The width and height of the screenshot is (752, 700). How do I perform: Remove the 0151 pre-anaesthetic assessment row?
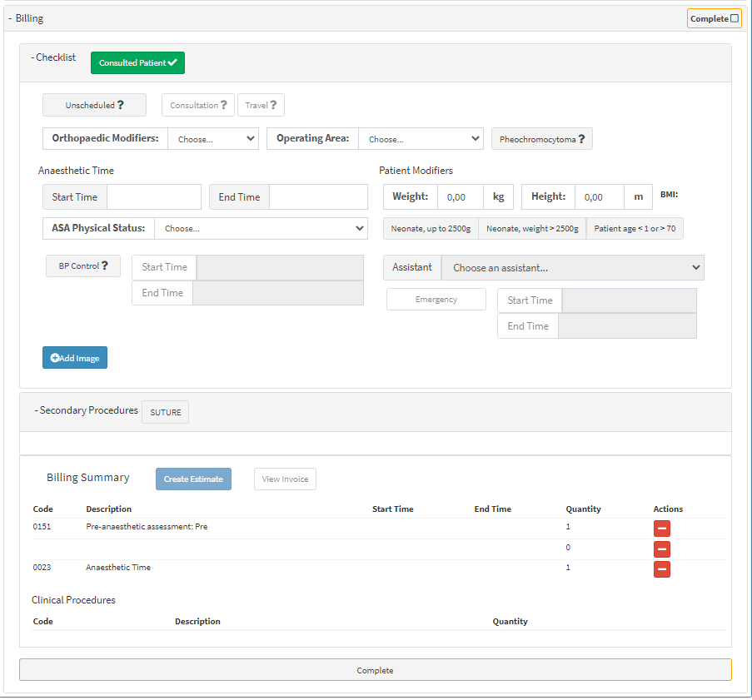(662, 528)
